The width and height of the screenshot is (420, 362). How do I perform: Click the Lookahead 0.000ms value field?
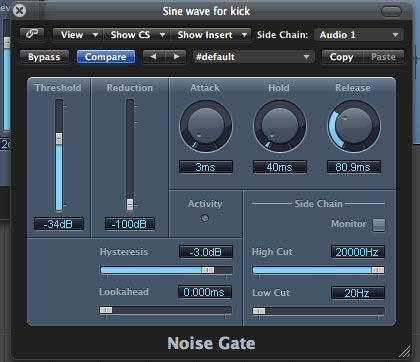point(205,292)
